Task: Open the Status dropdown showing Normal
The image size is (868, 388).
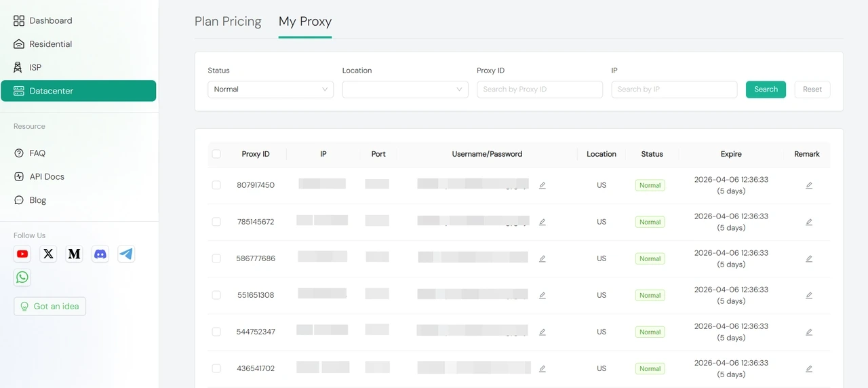Action: (x=271, y=90)
